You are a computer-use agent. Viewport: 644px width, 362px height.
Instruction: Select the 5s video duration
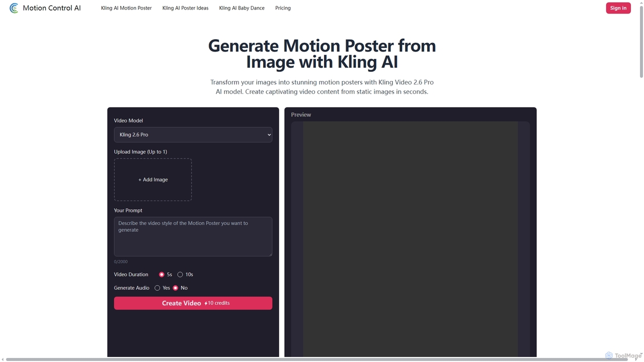(x=162, y=275)
